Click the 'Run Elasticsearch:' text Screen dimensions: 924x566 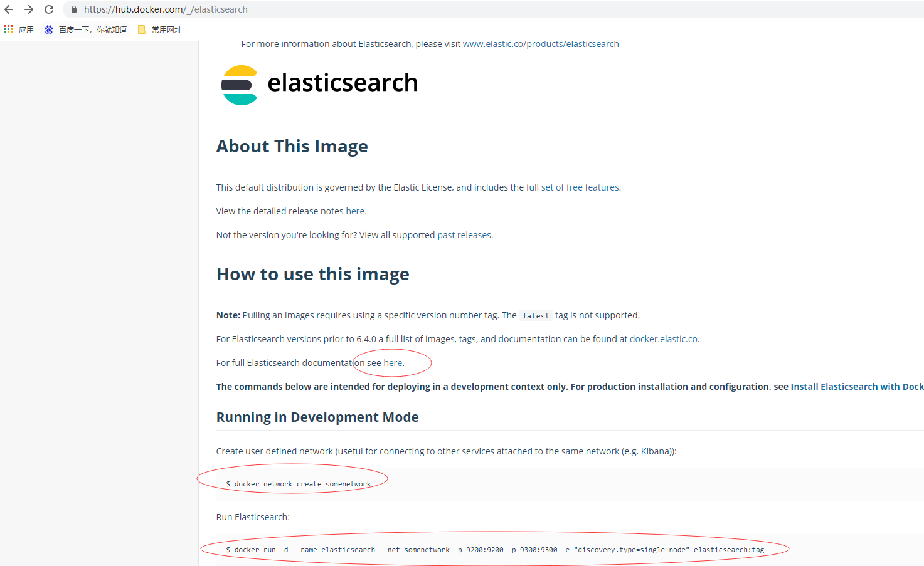coord(253,517)
